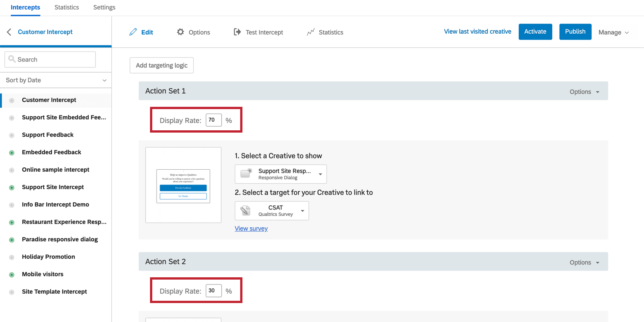644x322 pixels.
Task: Click the back arrow beside Customer Intercept
Action: tap(9, 32)
